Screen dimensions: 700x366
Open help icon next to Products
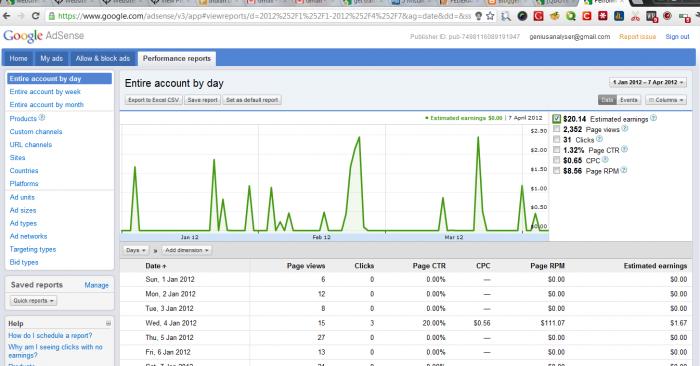[x=42, y=118]
